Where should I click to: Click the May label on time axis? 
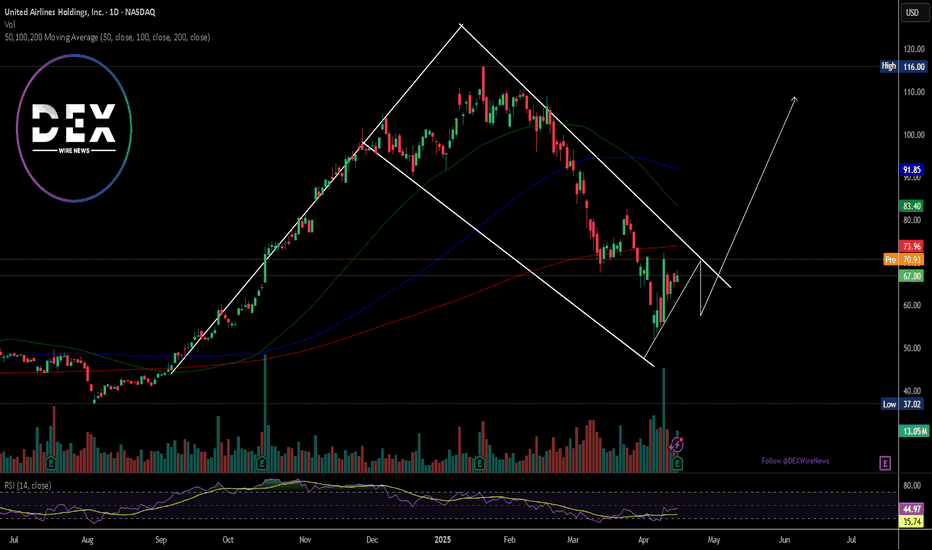pos(714,540)
